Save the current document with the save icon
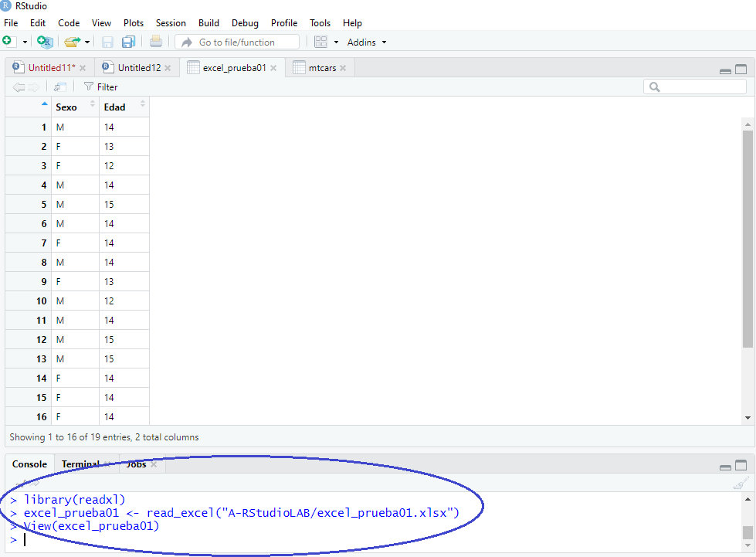 tap(107, 41)
